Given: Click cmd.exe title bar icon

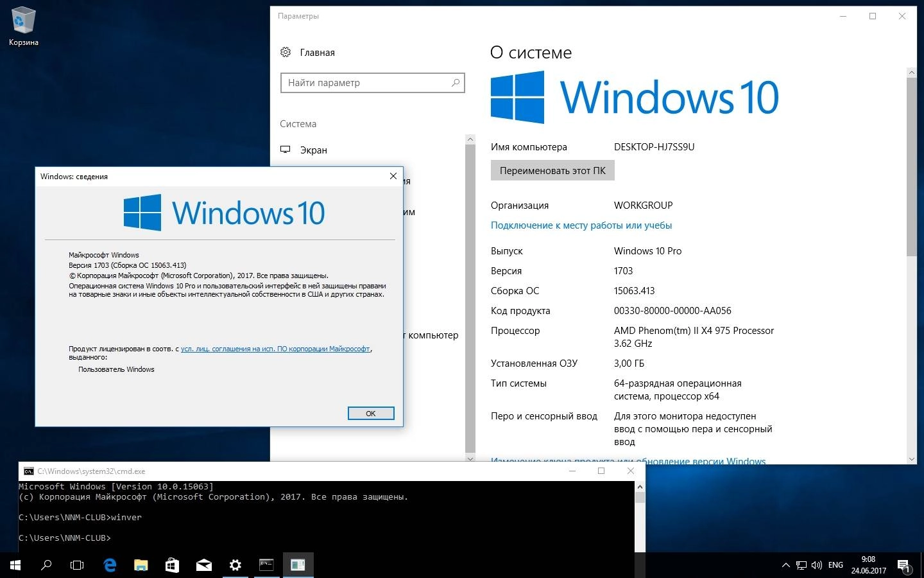Looking at the screenshot, I should 28,471.
